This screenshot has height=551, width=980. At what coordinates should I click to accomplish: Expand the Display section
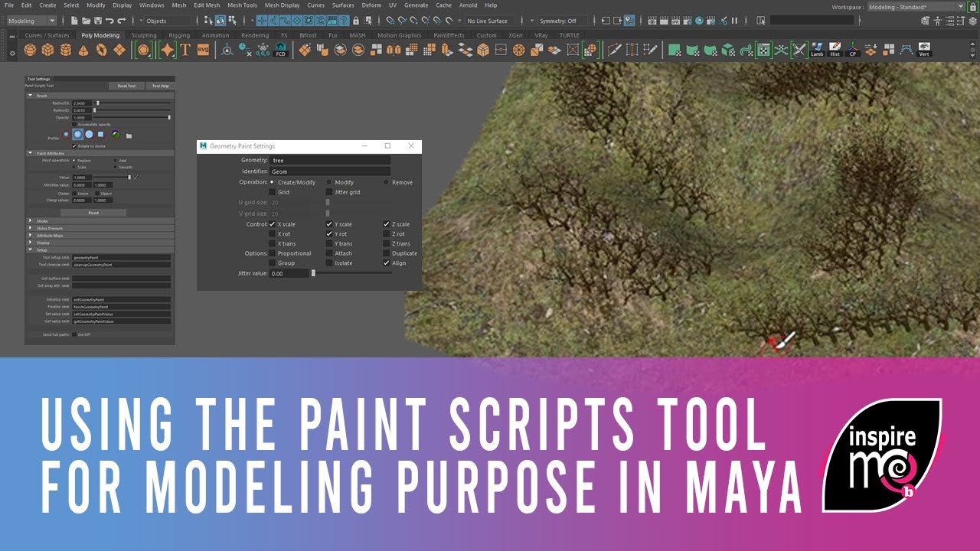[31, 243]
